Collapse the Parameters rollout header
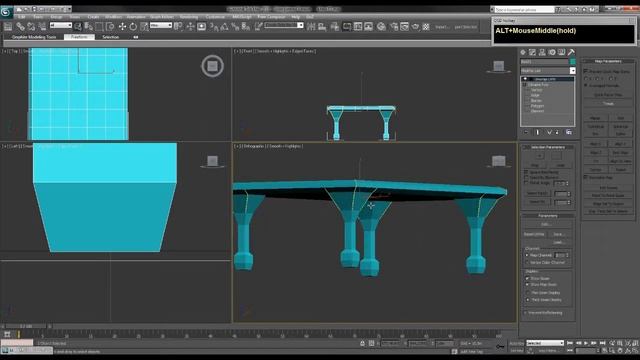 click(x=548, y=216)
